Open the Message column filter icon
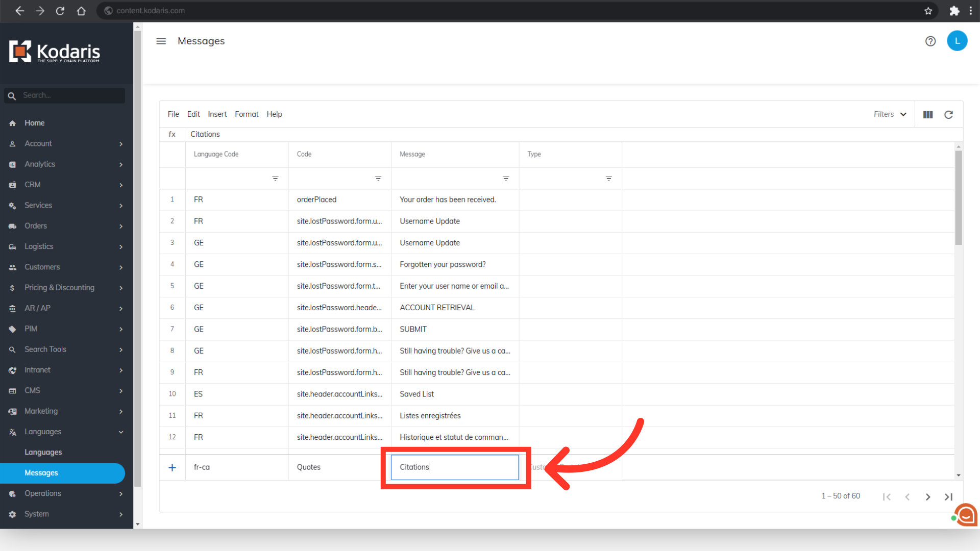Image resolution: width=980 pixels, height=551 pixels. 505,179
